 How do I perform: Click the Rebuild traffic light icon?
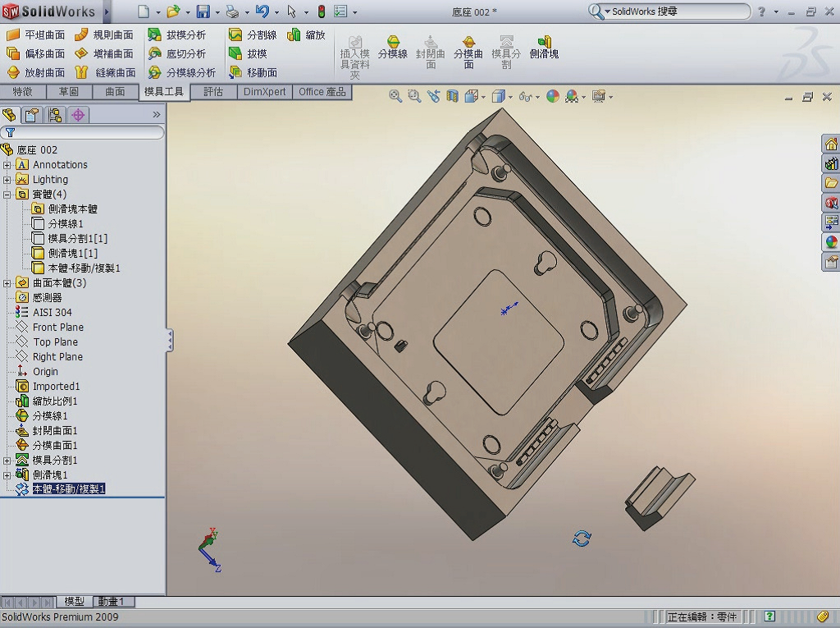[x=322, y=11]
